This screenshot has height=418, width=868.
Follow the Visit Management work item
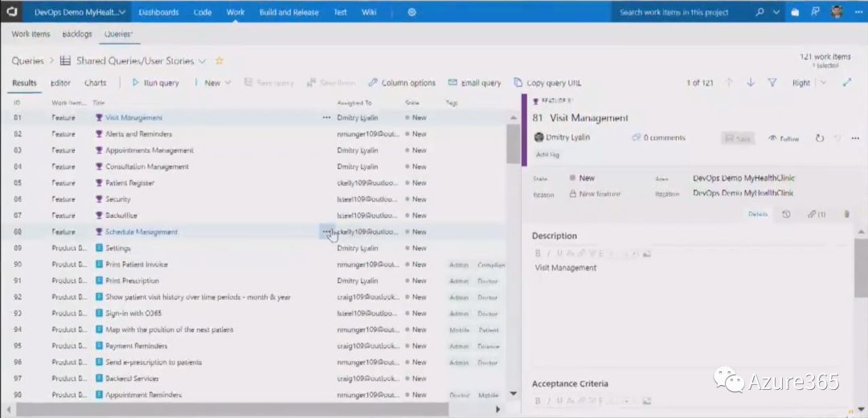[x=784, y=138]
